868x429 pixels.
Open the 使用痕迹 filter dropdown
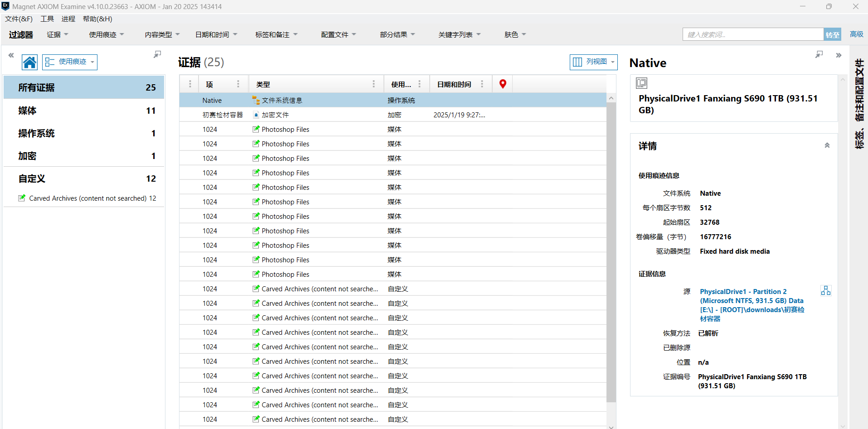click(x=107, y=34)
